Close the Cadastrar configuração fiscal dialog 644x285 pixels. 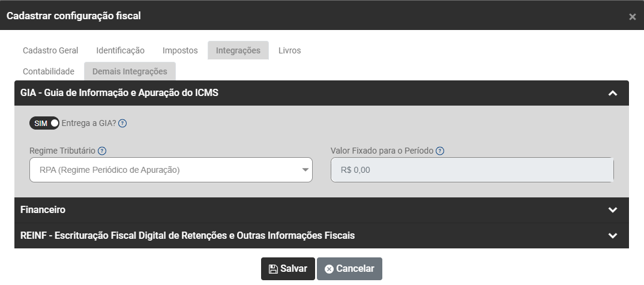point(632,17)
